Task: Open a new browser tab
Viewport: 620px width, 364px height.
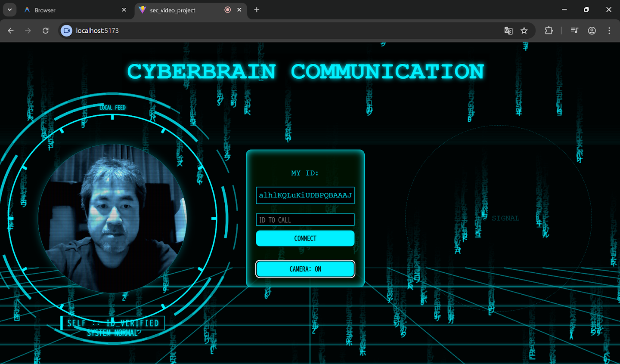Action: click(257, 10)
